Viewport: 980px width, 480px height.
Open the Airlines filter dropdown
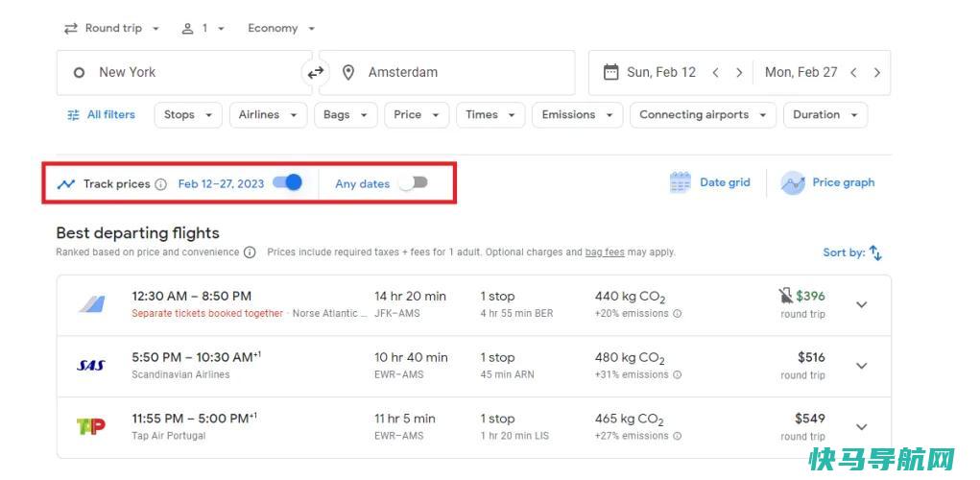268,115
